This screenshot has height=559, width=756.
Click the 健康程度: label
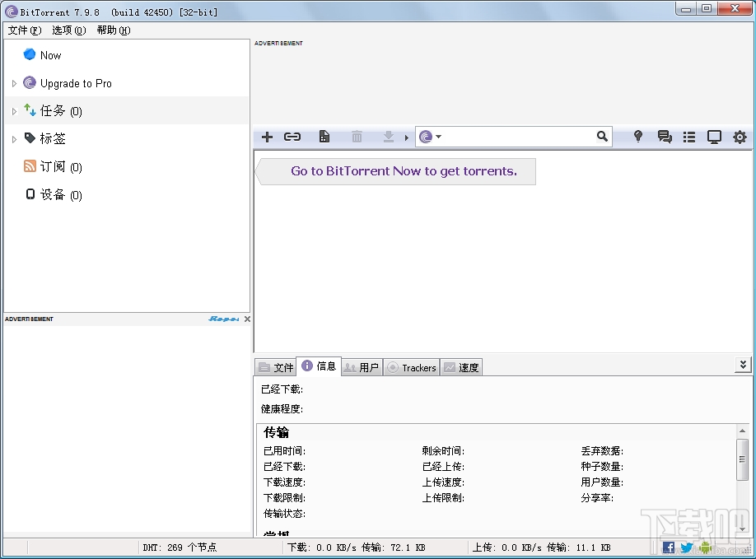[x=282, y=409]
